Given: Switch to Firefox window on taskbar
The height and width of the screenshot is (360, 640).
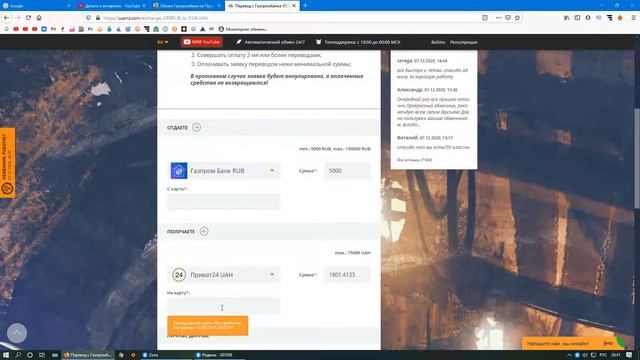Looking at the screenshot, I should click(88, 355).
